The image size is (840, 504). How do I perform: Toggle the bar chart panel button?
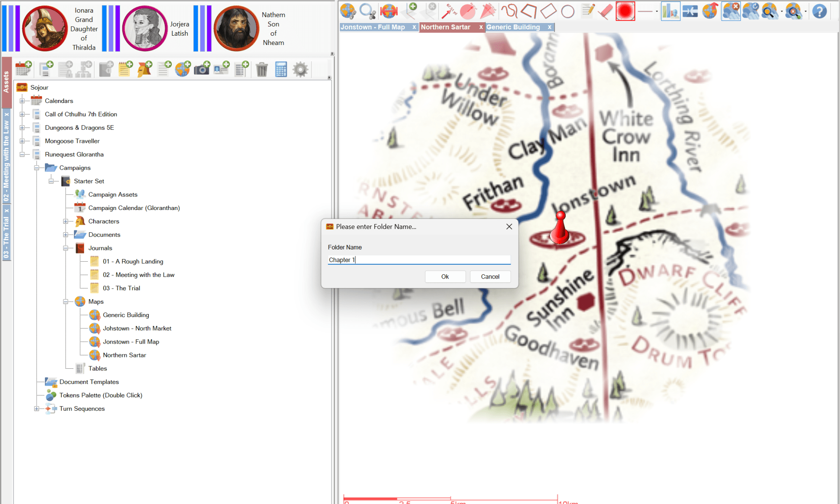(x=670, y=11)
